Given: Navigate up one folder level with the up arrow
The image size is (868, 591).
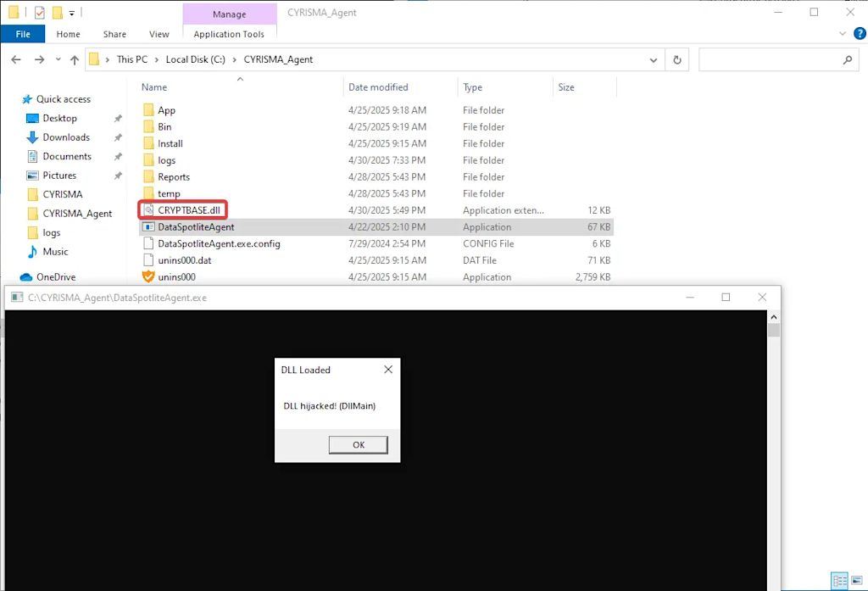Looking at the screenshot, I should point(76,59).
